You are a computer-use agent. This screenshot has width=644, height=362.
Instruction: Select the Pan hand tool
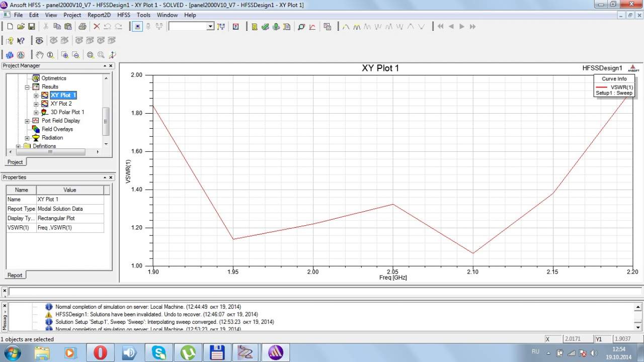coord(39,55)
